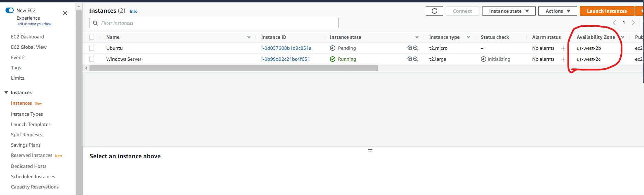Open Limits in sidebar
Viewport: 644px width, 195px height.
coord(17,78)
